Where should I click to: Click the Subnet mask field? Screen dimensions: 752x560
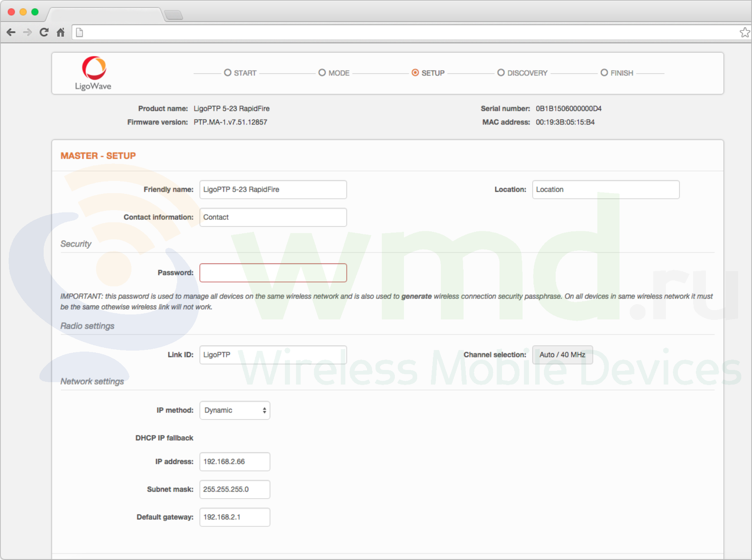click(235, 489)
